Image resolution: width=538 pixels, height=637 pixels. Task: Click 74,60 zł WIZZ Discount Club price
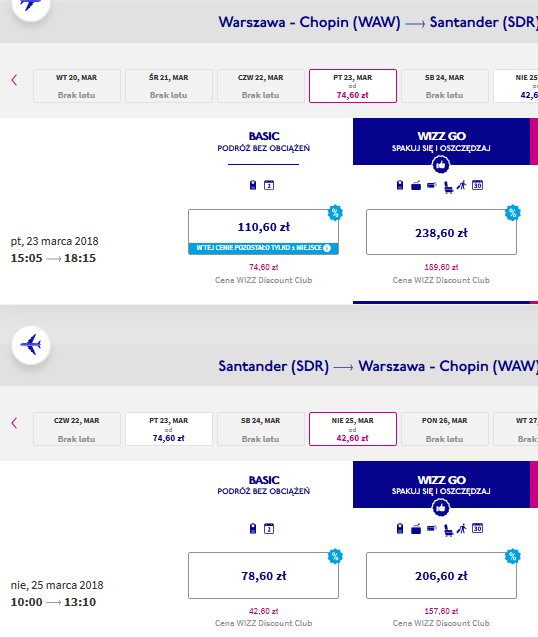[263, 267]
